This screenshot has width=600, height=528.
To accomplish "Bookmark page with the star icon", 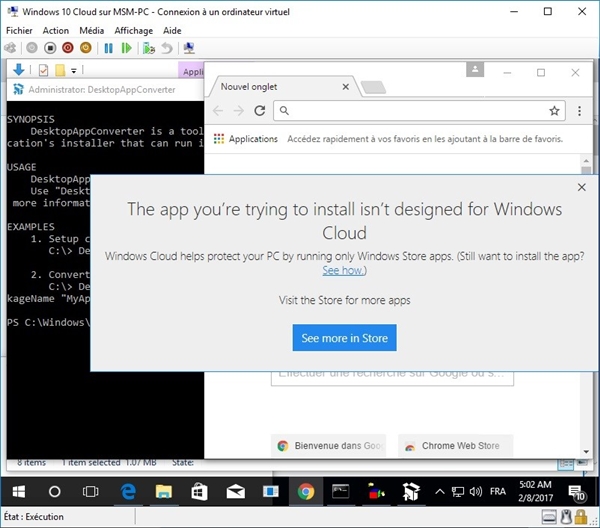I will 554,111.
